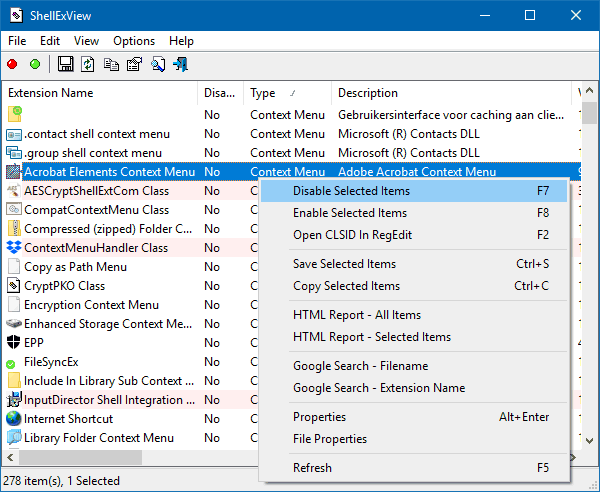Image resolution: width=600 pixels, height=492 pixels.
Task: Open the Options menu
Action: click(134, 41)
